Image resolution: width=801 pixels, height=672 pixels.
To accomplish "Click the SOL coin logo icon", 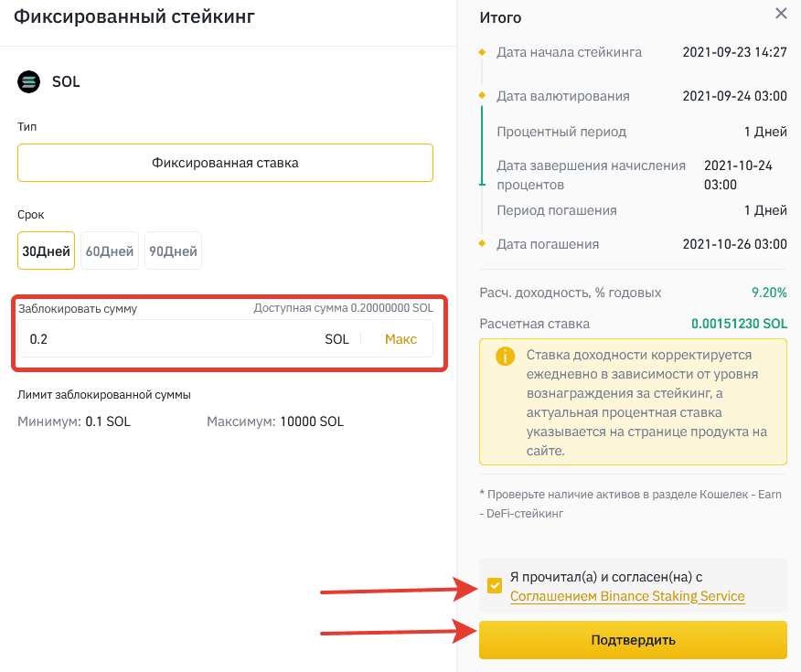I will (29, 81).
